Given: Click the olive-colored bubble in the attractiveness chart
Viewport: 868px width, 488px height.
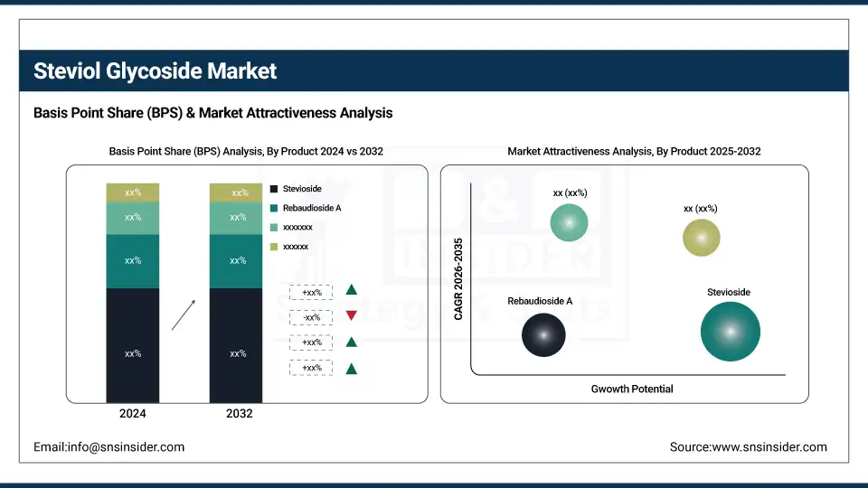Looking at the screenshot, I should pyautogui.click(x=702, y=238).
